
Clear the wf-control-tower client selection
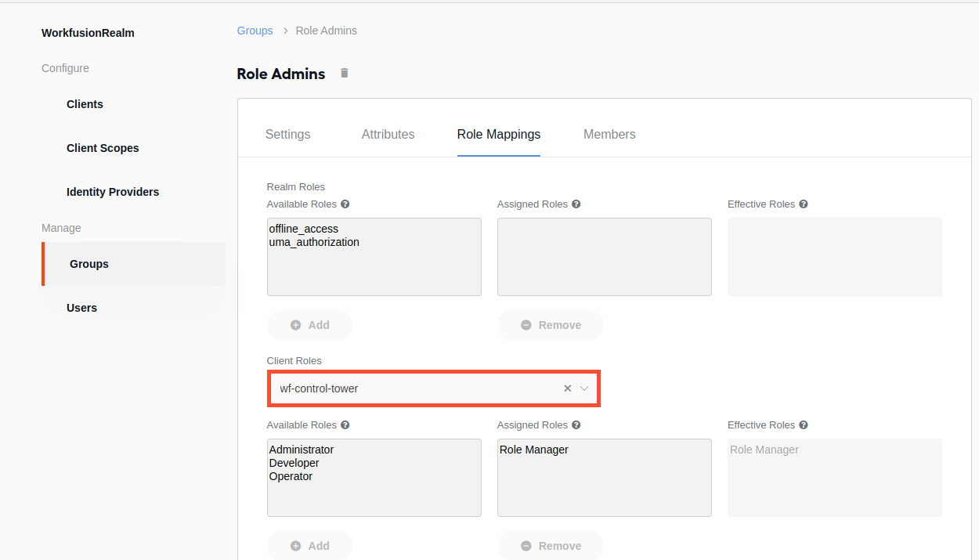(567, 388)
